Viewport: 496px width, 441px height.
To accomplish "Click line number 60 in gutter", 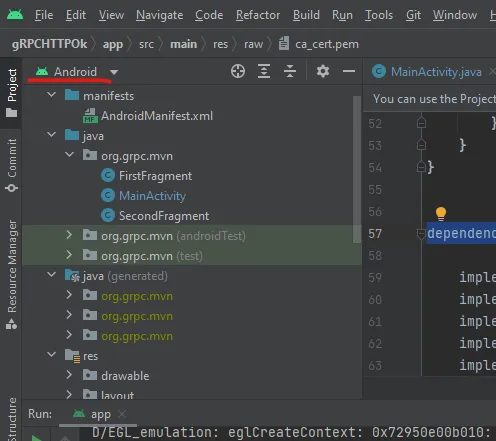I will click(375, 300).
